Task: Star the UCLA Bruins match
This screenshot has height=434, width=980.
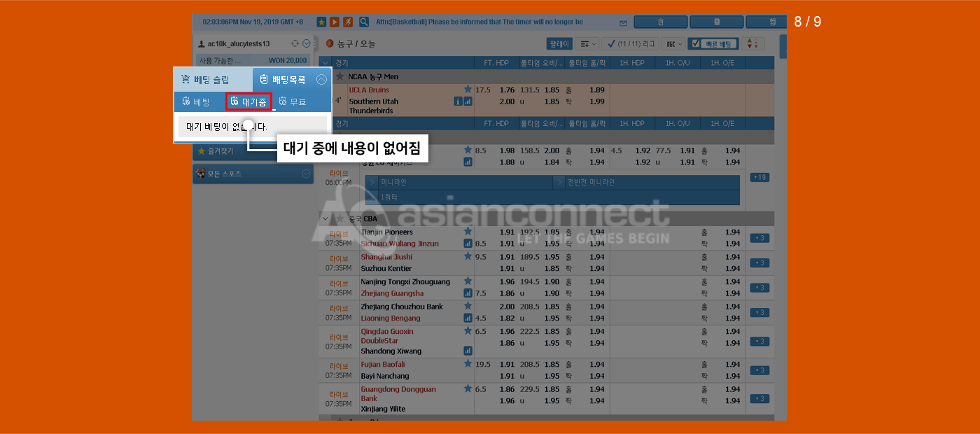Action: (468, 90)
